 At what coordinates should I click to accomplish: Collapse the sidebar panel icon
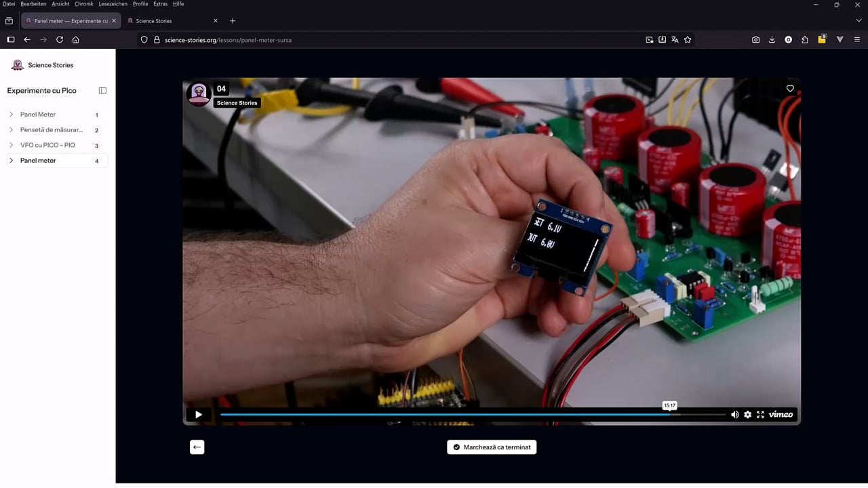pyautogui.click(x=102, y=90)
